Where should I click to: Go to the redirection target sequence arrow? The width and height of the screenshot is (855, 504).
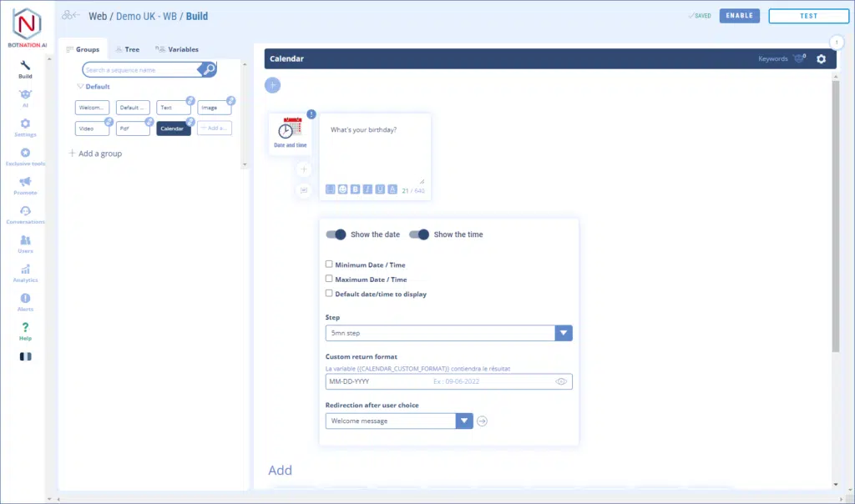pyautogui.click(x=482, y=421)
